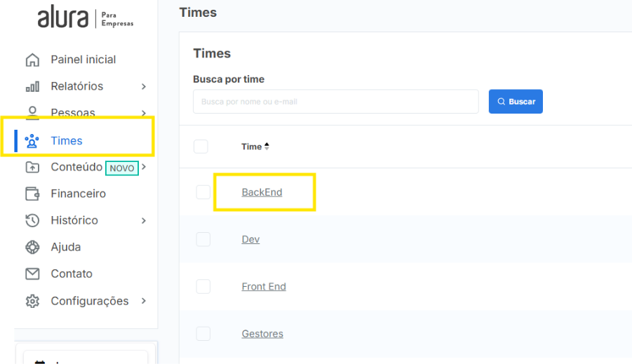The width and height of the screenshot is (632, 364).
Task: Tick the BackEnd team checkbox
Action: [x=203, y=192]
